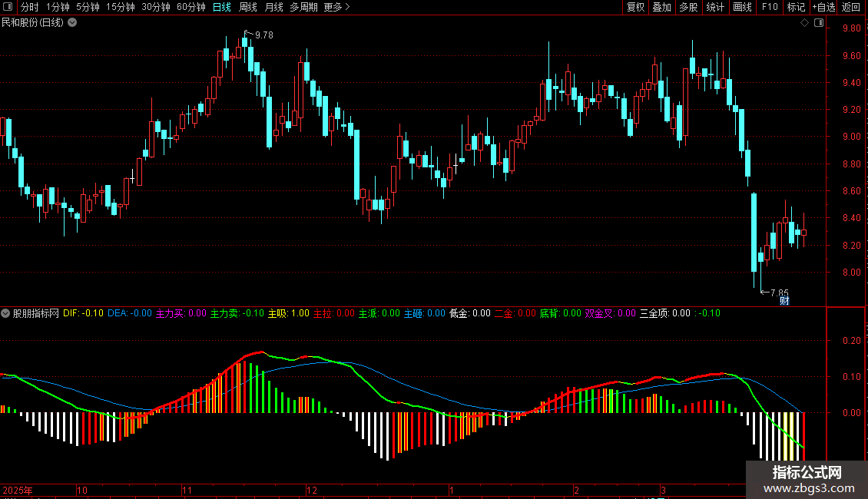Click month 2 on the time axis
Viewport: 868px width, 499px height.
pyautogui.click(x=576, y=490)
